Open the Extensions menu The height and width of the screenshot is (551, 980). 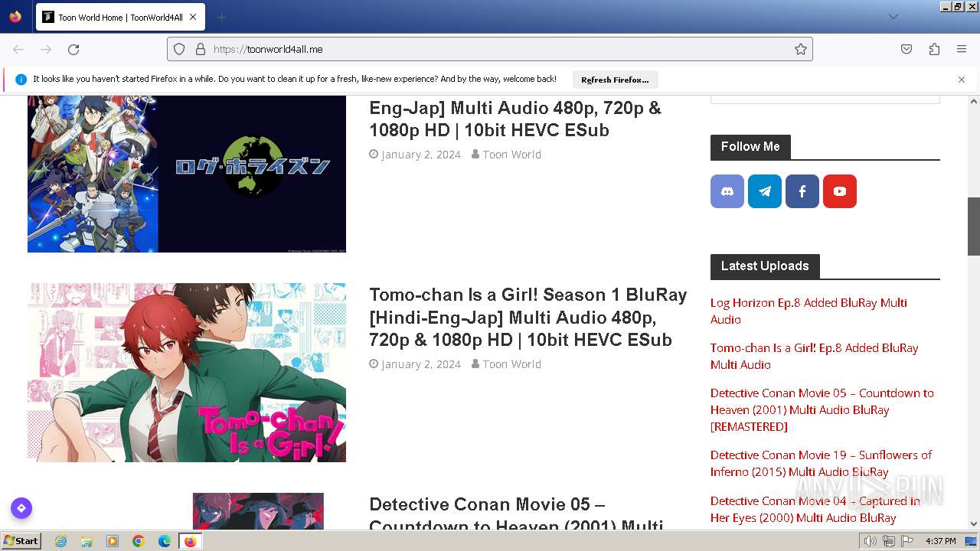coord(934,49)
